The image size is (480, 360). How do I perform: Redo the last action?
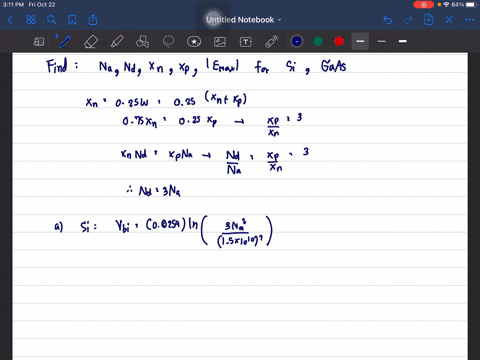tap(408, 20)
